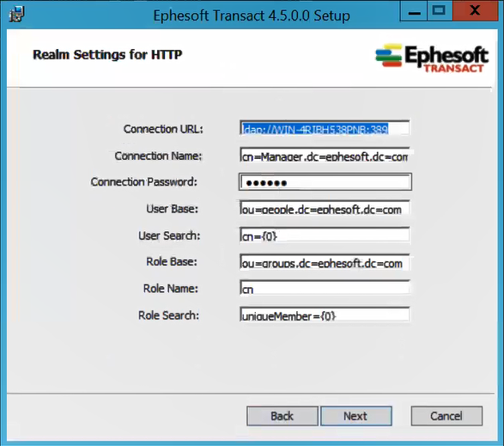Click the 'Role Search:' label
The image size is (504, 446).
pos(168,315)
